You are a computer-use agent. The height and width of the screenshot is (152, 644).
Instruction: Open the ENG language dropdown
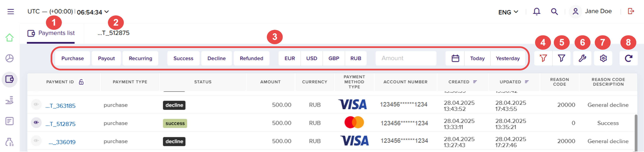tap(508, 12)
